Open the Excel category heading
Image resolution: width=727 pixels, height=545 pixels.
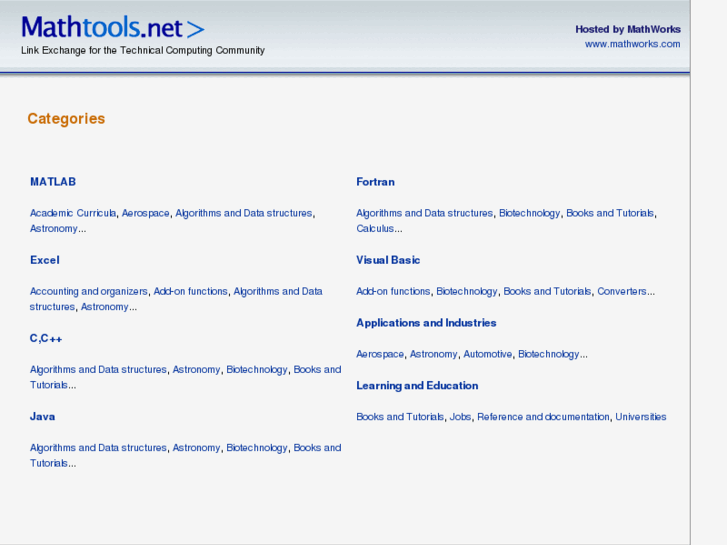click(45, 260)
